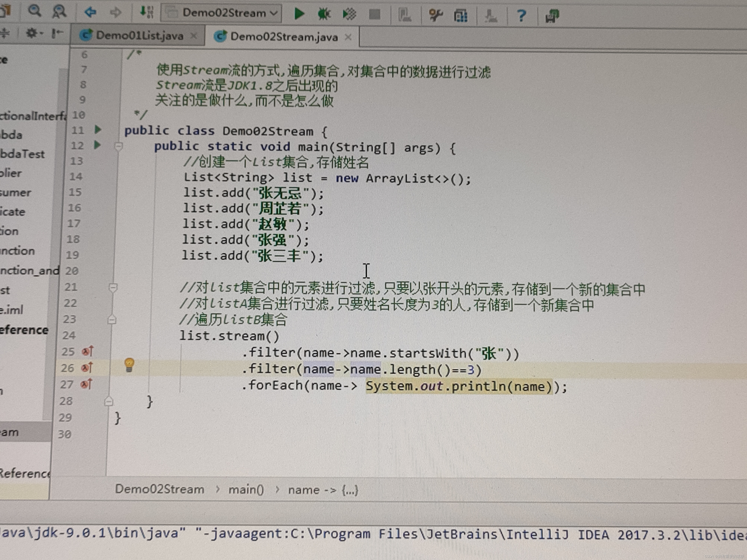This screenshot has height=560, width=747.
Task: Click fold end marker on line 23
Action: [x=112, y=319]
